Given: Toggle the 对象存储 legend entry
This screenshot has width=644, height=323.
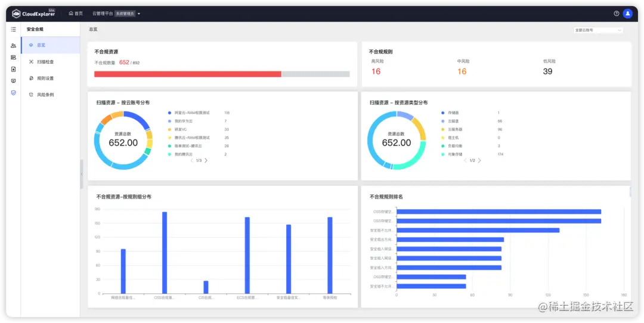Looking at the screenshot, I should click(452, 154).
